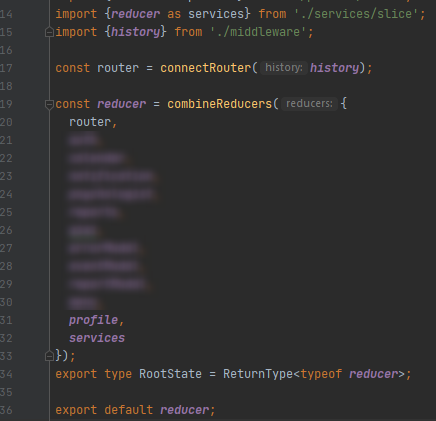Click 'export default' keywords on line 36
Image resolution: width=436 pixels, height=421 pixels.
pos(104,410)
